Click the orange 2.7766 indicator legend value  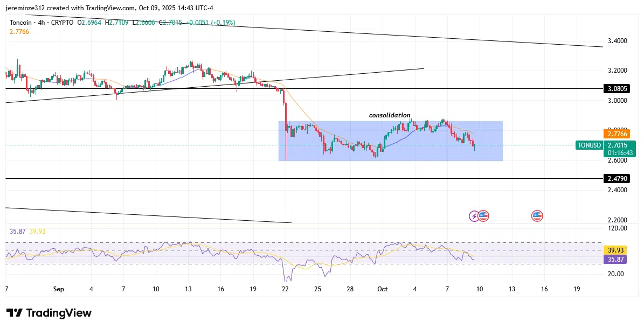19,32
